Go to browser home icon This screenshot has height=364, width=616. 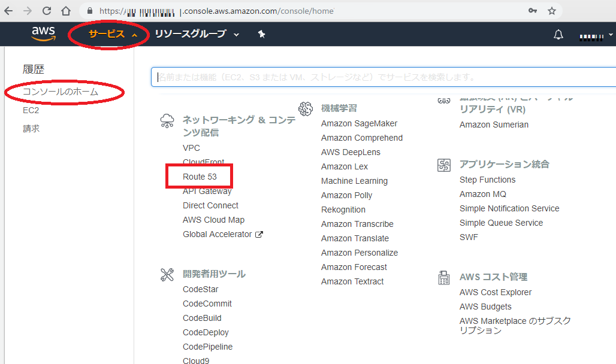click(x=66, y=11)
